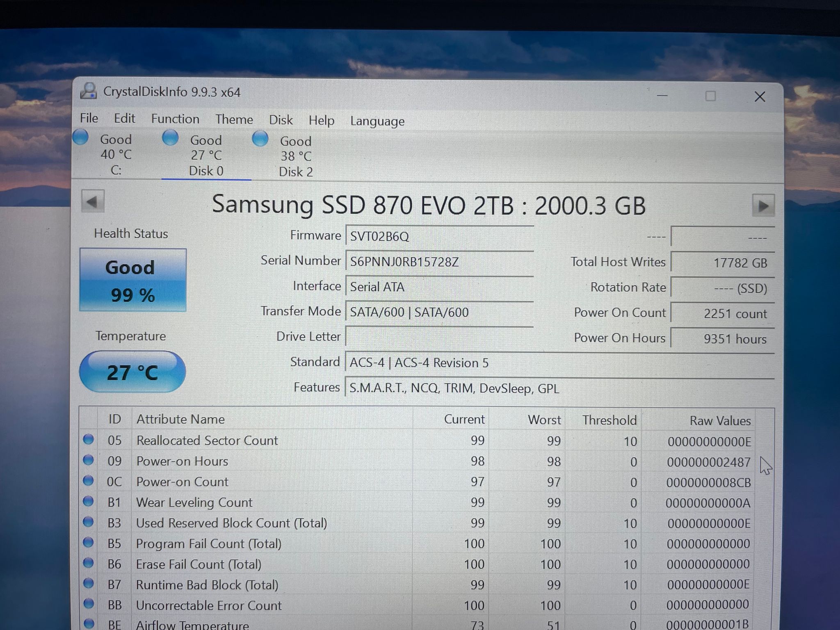840x630 pixels.
Task: Click the Threshold column header
Action: click(609, 420)
